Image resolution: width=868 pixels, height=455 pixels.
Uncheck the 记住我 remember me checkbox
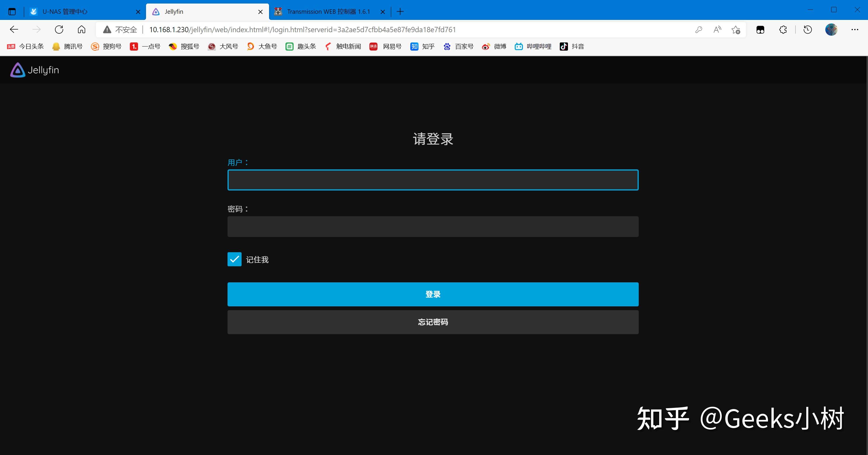pos(234,259)
